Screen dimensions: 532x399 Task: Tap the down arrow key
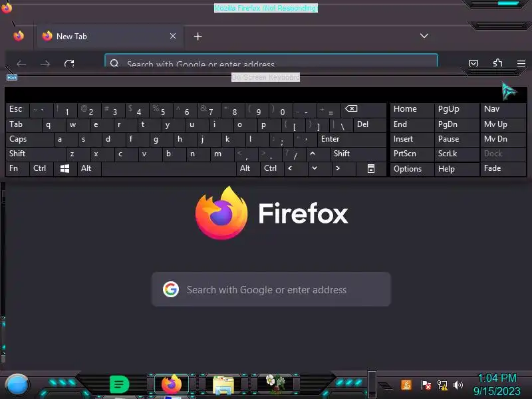coord(319,169)
